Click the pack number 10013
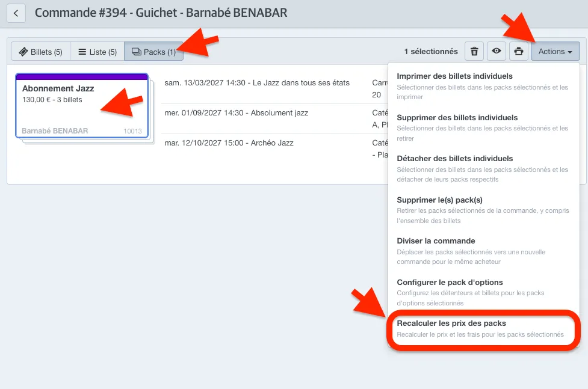Viewport: 588px width, 389px height. [x=133, y=131]
